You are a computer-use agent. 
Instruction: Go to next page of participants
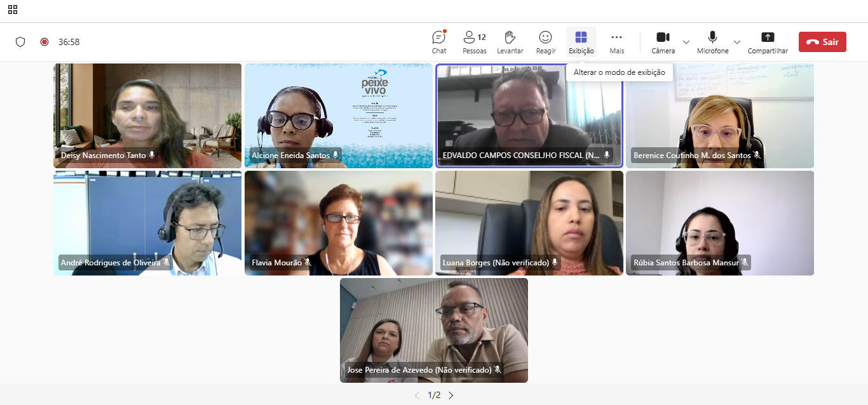(x=451, y=395)
